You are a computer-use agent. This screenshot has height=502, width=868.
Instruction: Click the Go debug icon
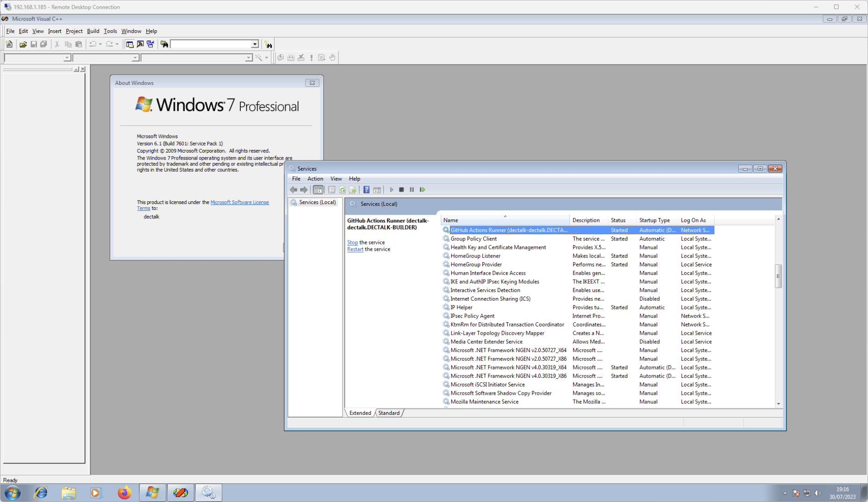[322, 58]
